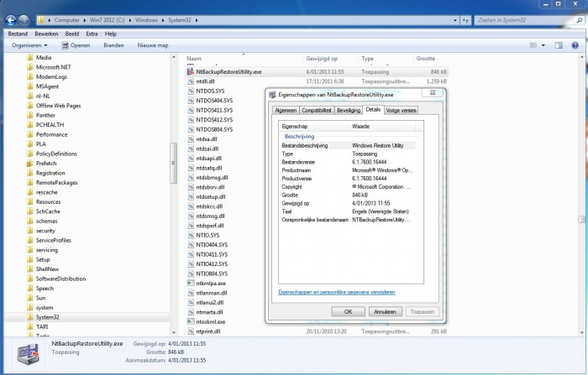
Task: Click OK in the properties dialog
Action: click(x=348, y=312)
